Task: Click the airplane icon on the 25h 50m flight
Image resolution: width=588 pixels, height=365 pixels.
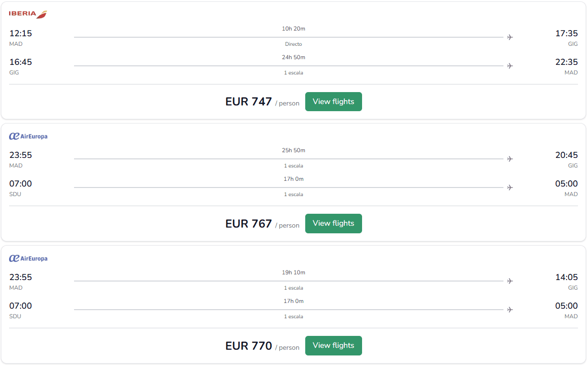Action: [510, 159]
